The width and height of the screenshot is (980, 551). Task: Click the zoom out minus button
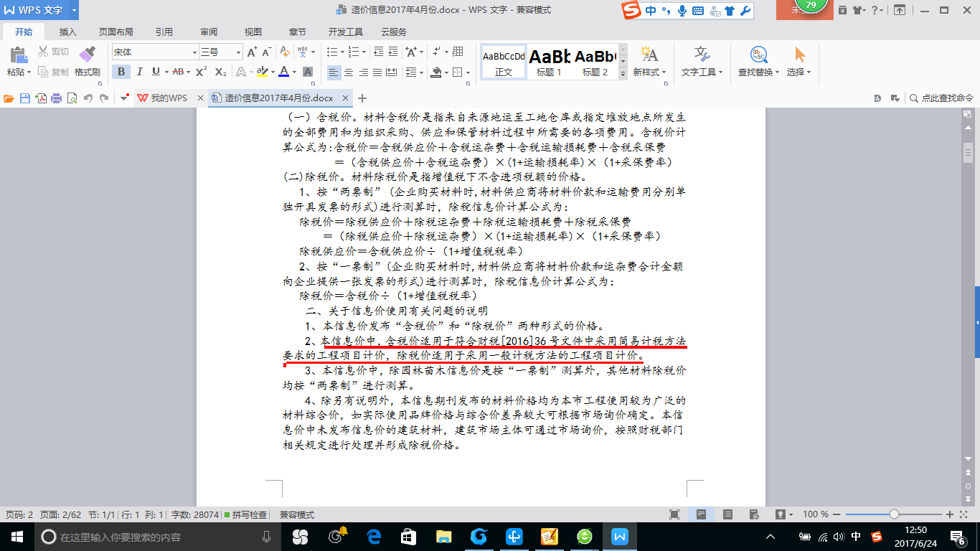837,514
